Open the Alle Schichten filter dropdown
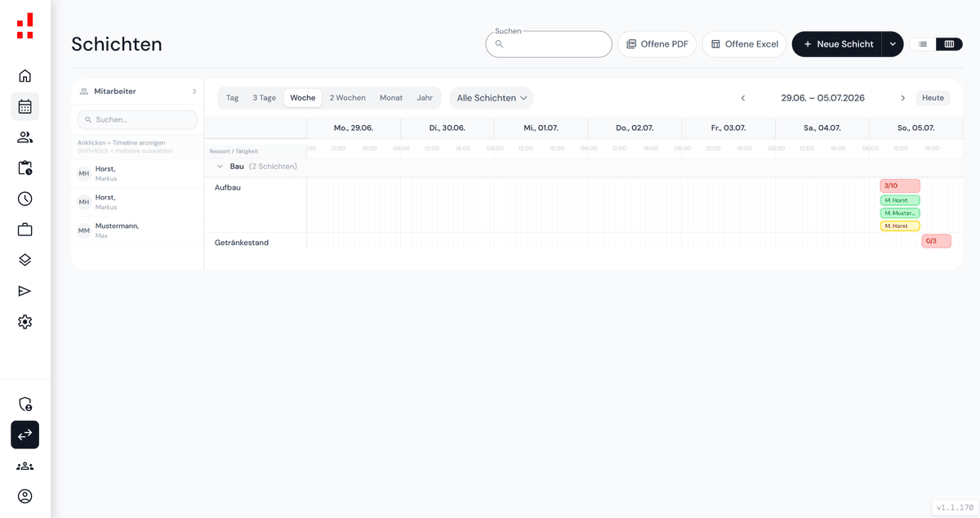980x518 pixels. coord(492,98)
